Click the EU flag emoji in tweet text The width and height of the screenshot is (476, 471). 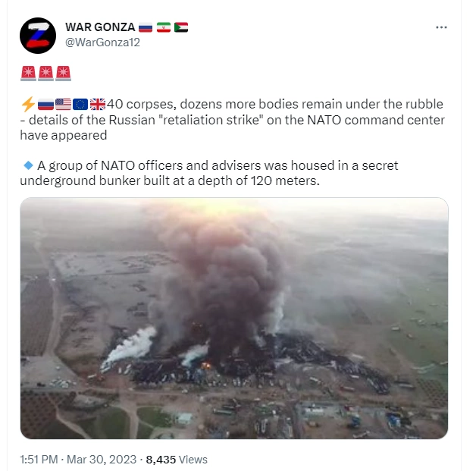coord(80,104)
